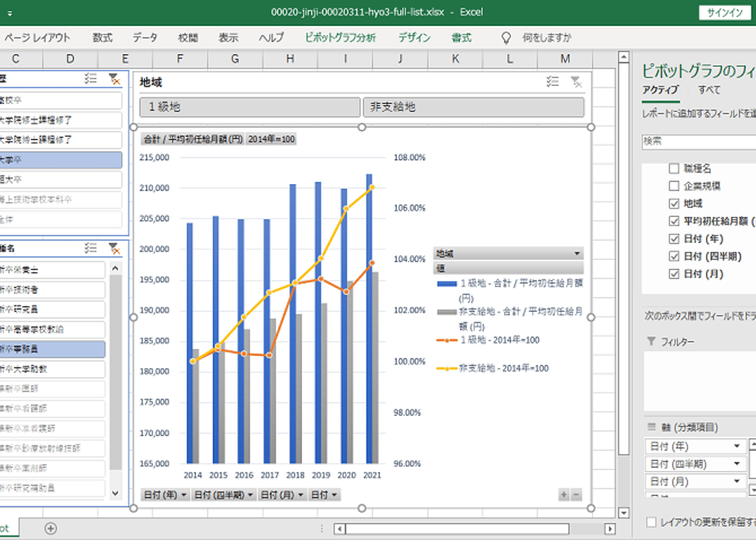Collapse entire chart field with minus button
This screenshot has width=756, height=540.
[x=576, y=494]
